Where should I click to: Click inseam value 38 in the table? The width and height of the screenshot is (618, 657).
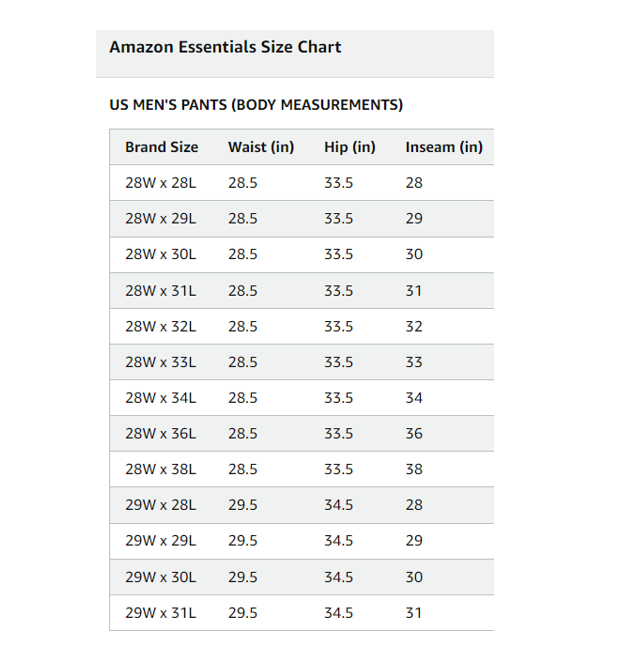[414, 469]
